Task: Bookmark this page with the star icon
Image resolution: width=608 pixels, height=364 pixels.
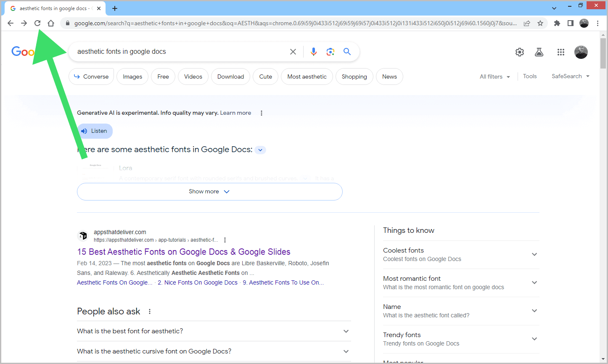Action: pyautogui.click(x=540, y=23)
